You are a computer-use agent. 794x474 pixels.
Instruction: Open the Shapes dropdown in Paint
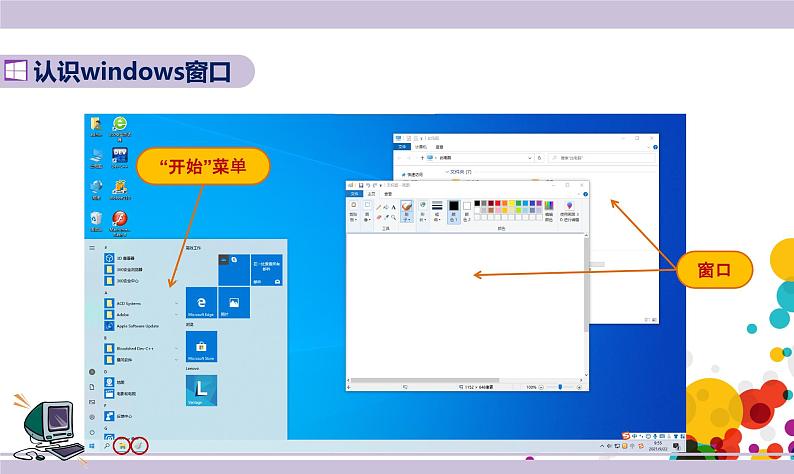pyautogui.click(x=423, y=211)
